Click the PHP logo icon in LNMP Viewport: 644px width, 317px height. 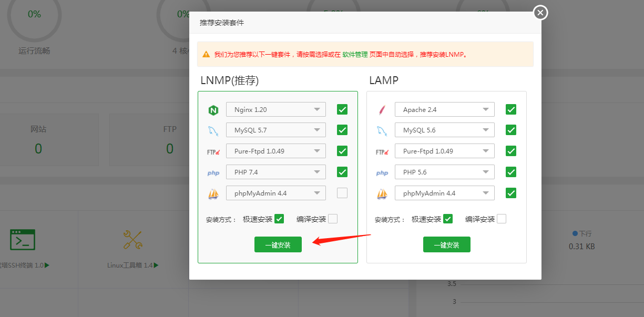pos(213,172)
